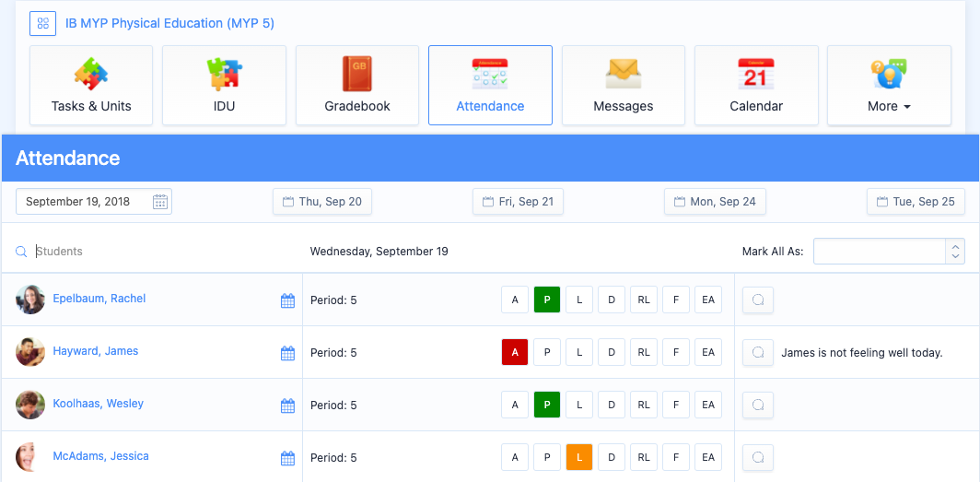Click comment bubble for Wesley Koolhaas

pyautogui.click(x=757, y=405)
